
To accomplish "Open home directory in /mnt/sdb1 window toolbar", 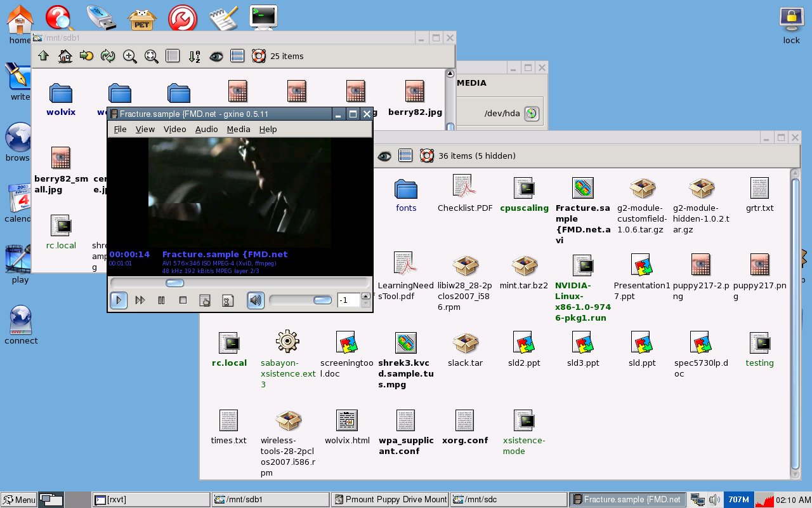I will (65, 56).
